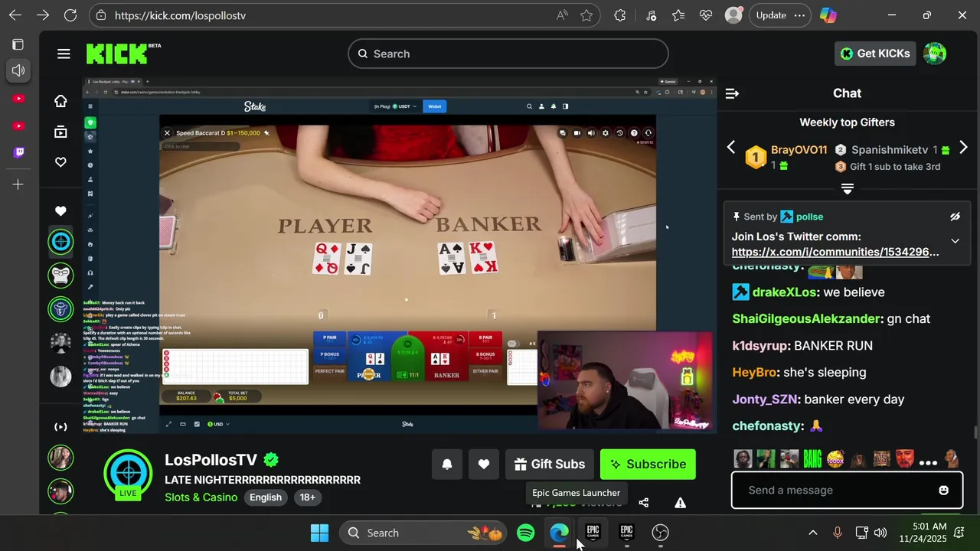This screenshot has width=980, height=551.
Task: Click BANG emote in chat emote row
Action: [x=812, y=459]
